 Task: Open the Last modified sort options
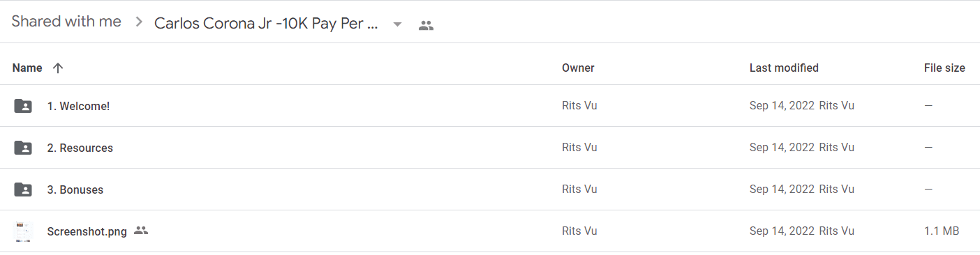784,68
